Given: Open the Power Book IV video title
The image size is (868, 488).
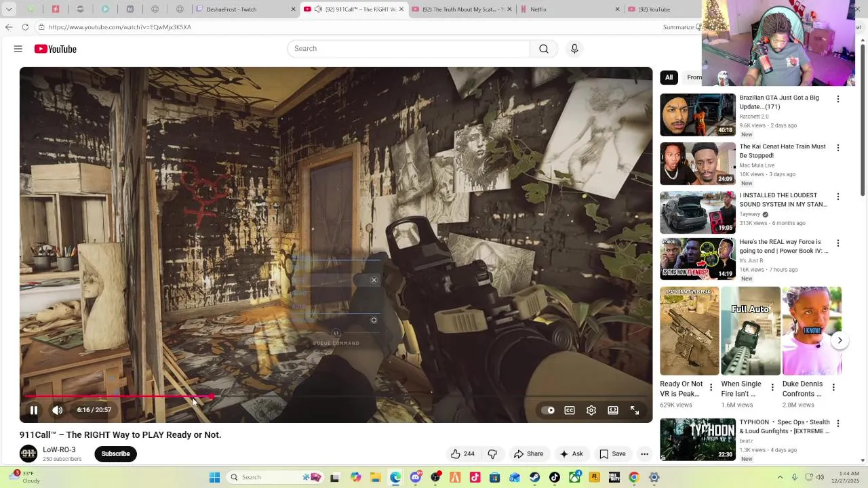Looking at the screenshot, I should (x=784, y=246).
